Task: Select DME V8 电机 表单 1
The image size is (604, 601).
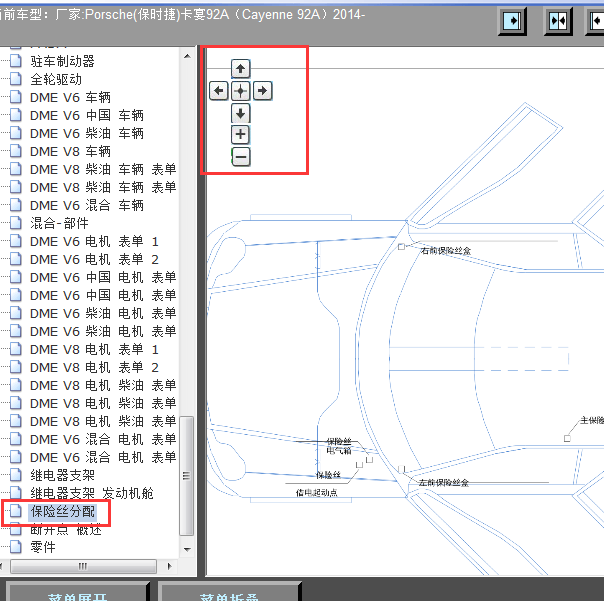Action: click(x=94, y=349)
